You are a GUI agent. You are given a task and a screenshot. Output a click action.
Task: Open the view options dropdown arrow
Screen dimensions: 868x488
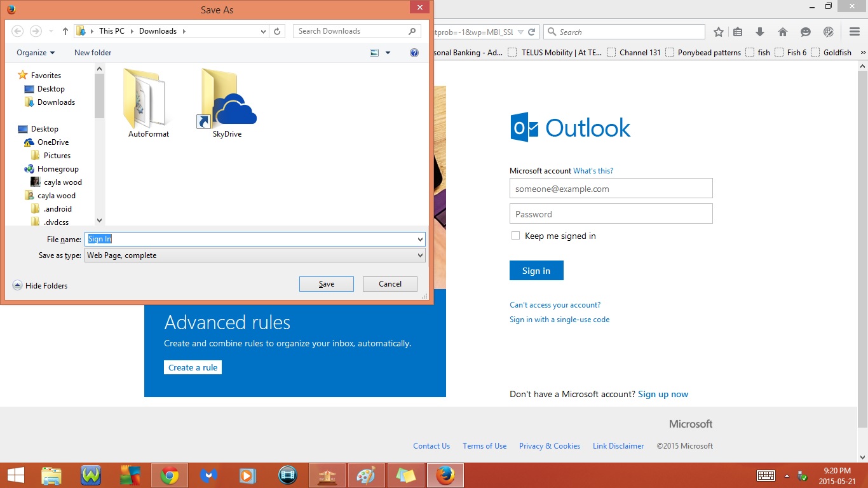(x=388, y=53)
